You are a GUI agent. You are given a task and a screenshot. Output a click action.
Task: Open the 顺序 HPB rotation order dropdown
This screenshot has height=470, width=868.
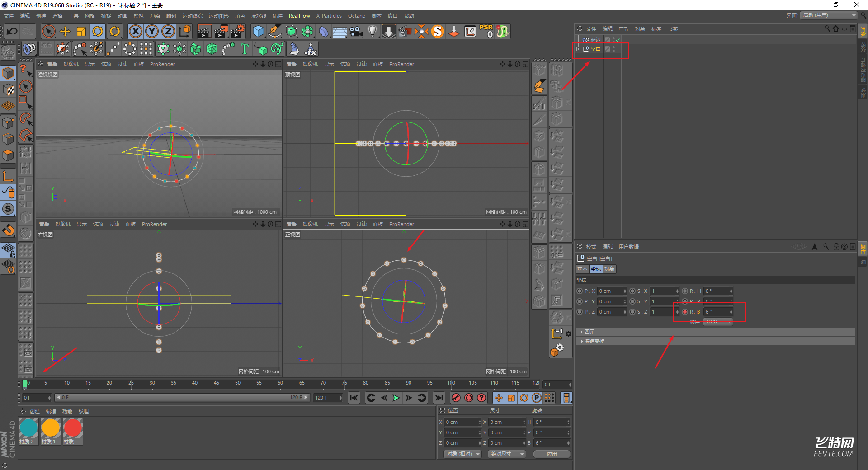click(718, 322)
